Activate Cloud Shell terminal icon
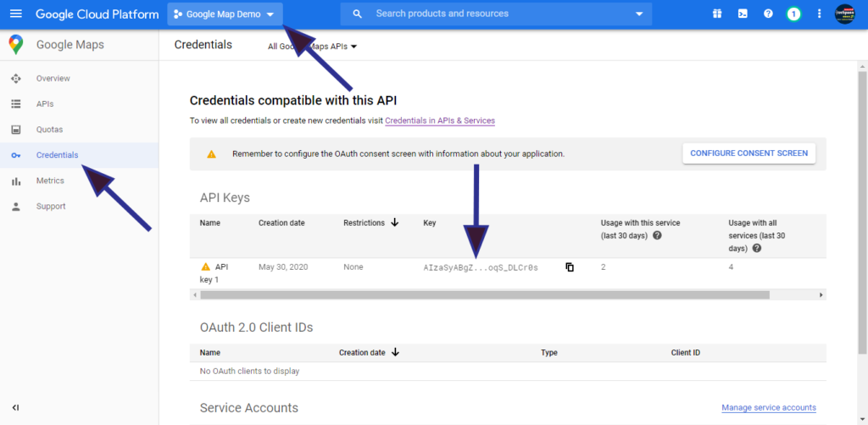Viewport: 868px width, 425px height. tap(743, 14)
